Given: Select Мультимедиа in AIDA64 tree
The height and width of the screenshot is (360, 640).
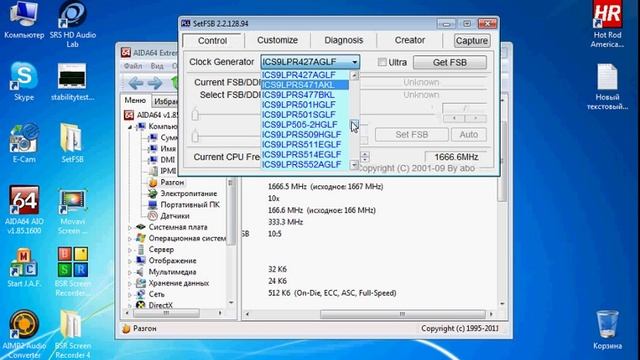Looking at the screenshot, I should point(172,271).
